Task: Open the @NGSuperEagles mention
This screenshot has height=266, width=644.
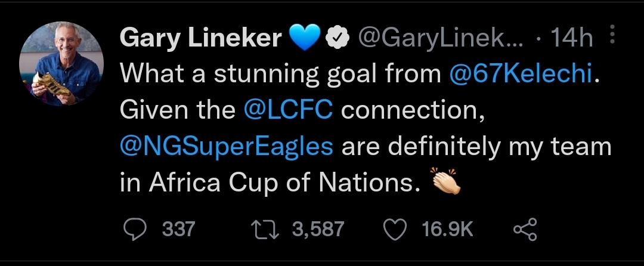Action: [226, 146]
